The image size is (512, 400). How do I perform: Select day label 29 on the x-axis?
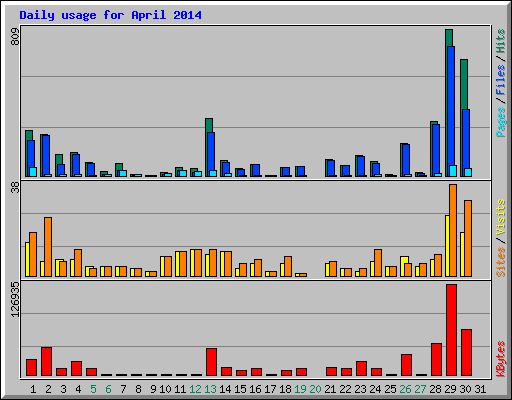coord(450,389)
